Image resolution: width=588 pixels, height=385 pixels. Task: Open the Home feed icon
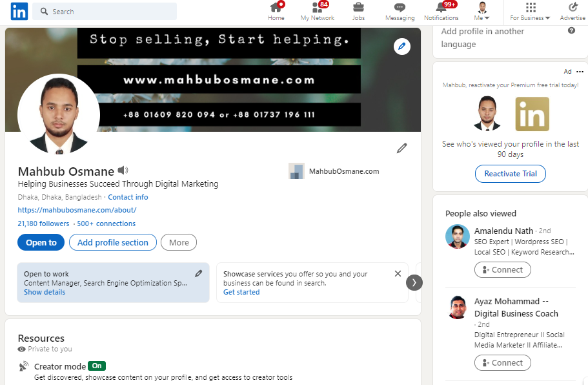coord(276,8)
